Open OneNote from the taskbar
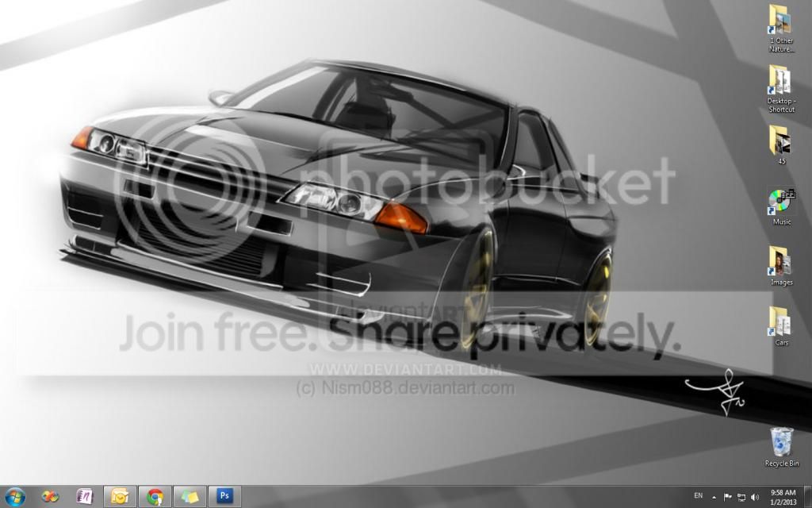The height and width of the screenshot is (508, 812). [84, 497]
